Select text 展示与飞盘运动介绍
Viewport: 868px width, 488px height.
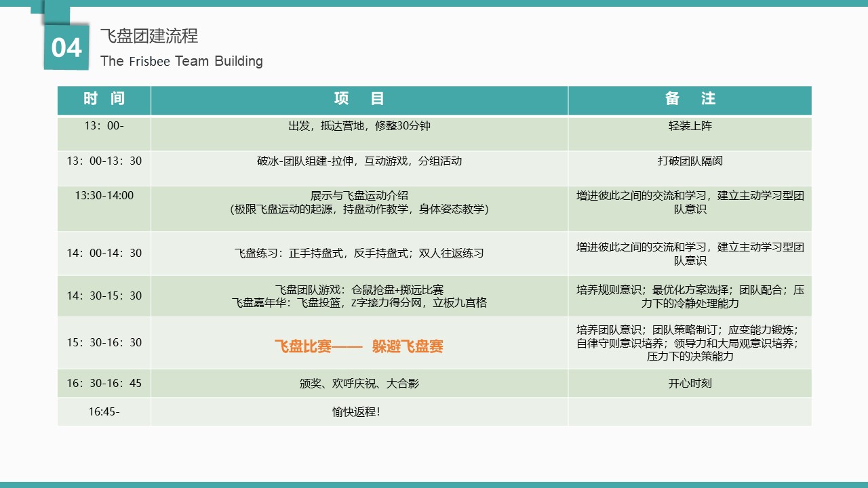pos(359,195)
